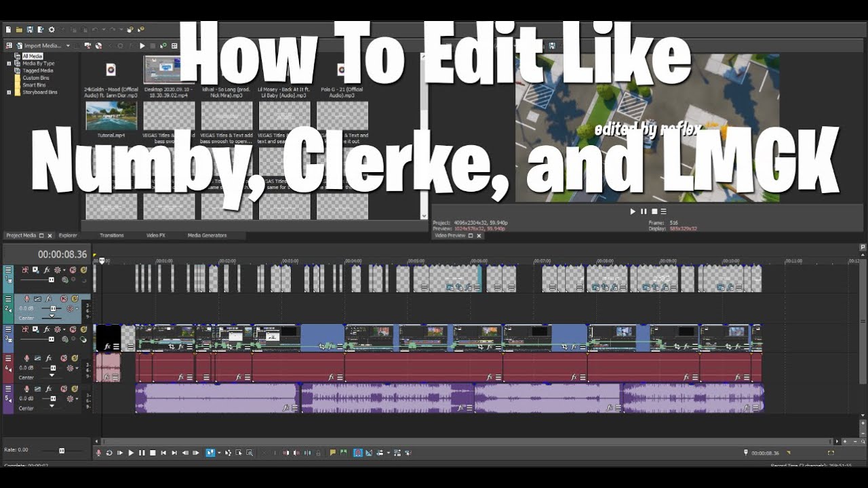Change Project Media thumbnail views icon
This screenshot has width=868, height=488.
click(174, 46)
